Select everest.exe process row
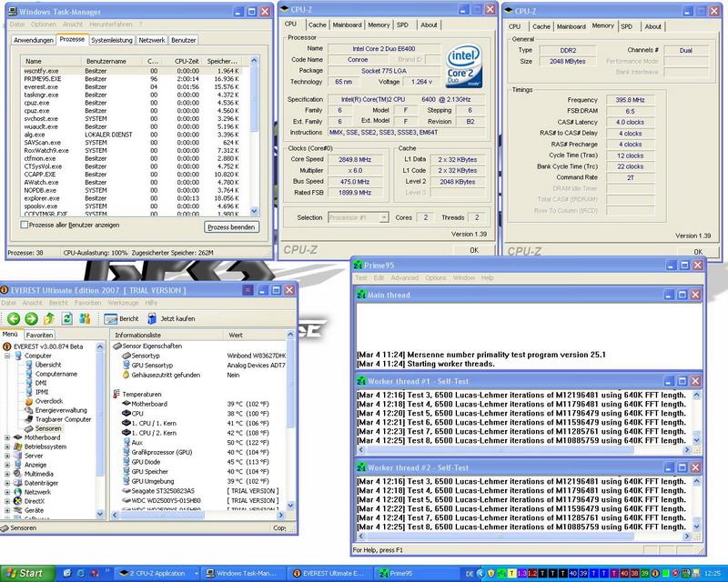The width and height of the screenshot is (728, 582). [134, 86]
